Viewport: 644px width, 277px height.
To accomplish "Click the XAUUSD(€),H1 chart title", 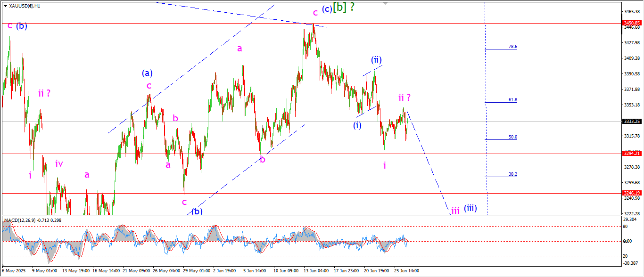I will click(25, 6).
